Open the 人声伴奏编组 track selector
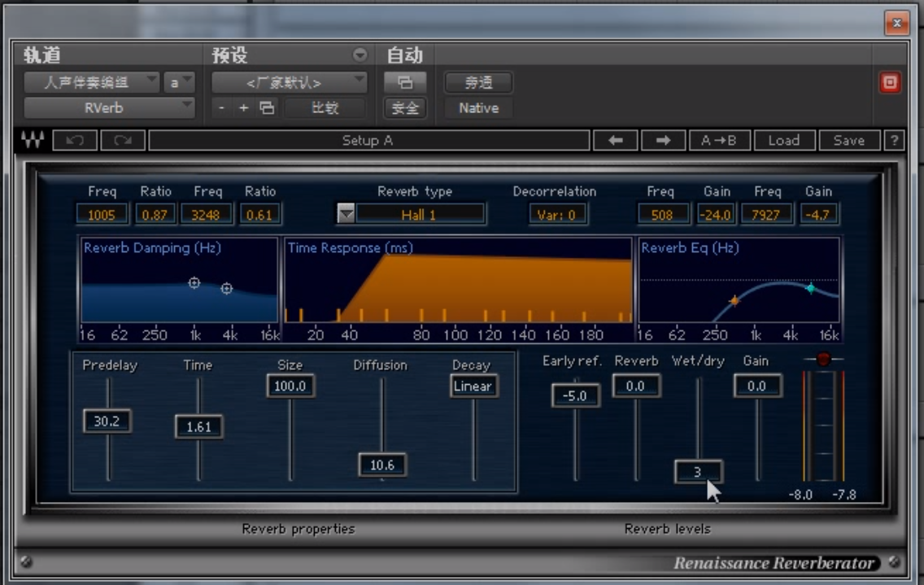The height and width of the screenshot is (585, 924). (x=91, y=82)
